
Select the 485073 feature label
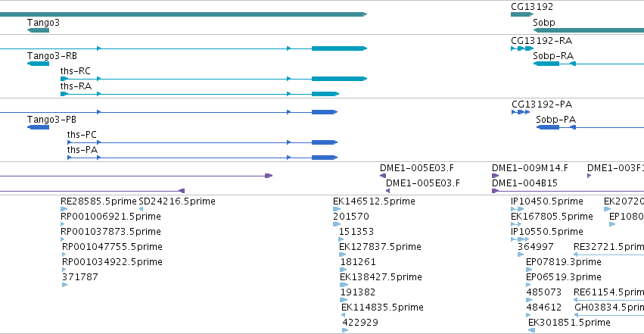coord(544,292)
